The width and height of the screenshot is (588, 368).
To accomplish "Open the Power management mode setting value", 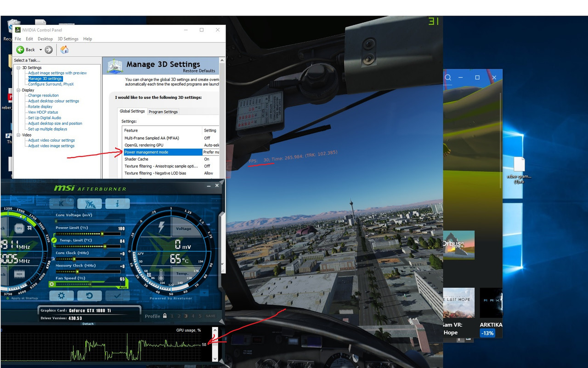I will coord(211,152).
